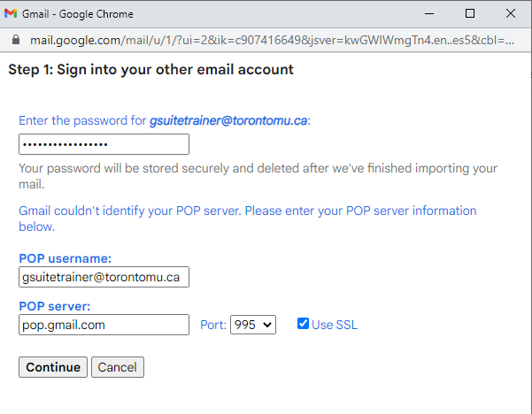Image resolution: width=532 pixels, height=414 pixels.
Task: Maximize the Gmail popup window
Action: tap(469, 13)
